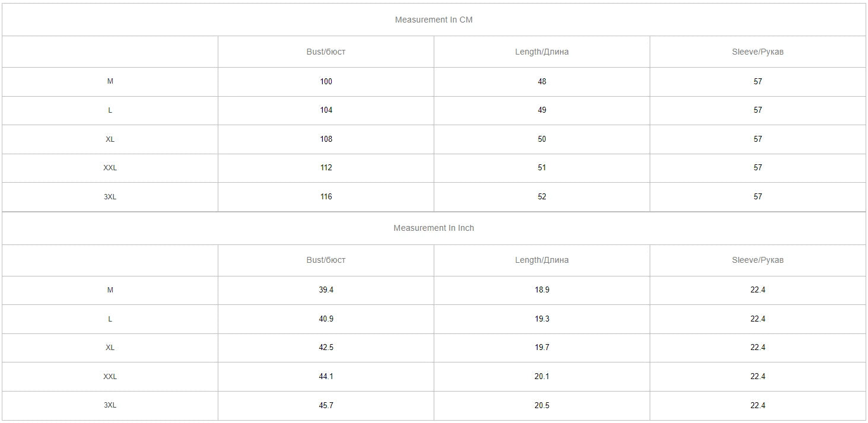The image size is (868, 423).
Task: Click the 108 bust measurement cell
Action: pyautogui.click(x=326, y=139)
